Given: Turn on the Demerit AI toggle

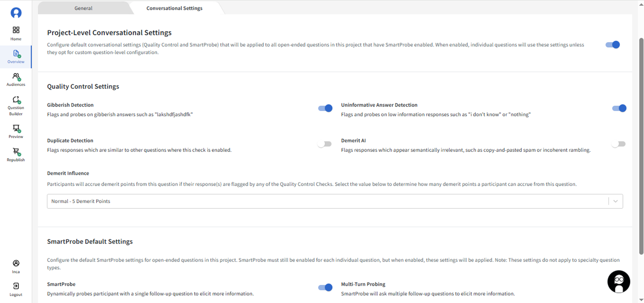Looking at the screenshot, I should (618, 144).
